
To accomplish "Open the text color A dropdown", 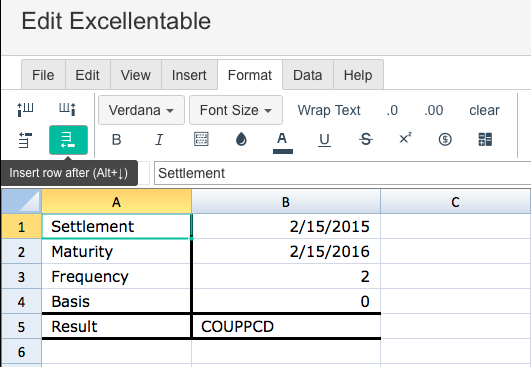I will (282, 142).
